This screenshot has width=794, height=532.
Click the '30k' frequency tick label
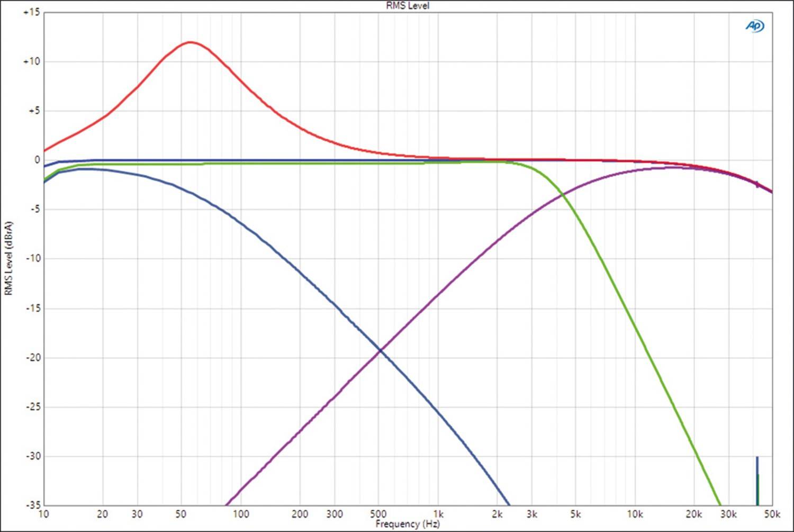[x=728, y=514]
